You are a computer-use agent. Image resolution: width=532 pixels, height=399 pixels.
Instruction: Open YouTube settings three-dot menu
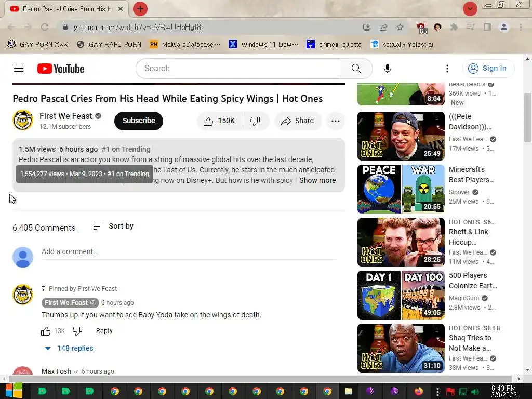pos(447,69)
